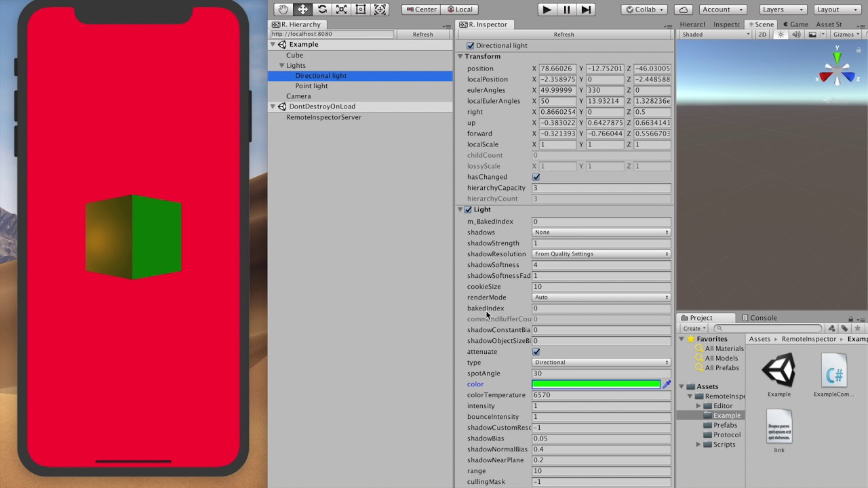Switch to the Console tab
The image size is (868, 488).
tap(759, 318)
